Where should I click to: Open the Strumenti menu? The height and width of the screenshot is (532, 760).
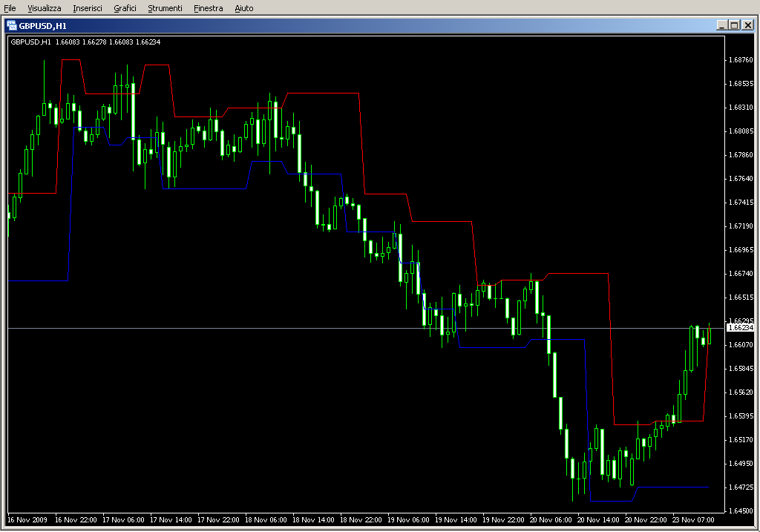click(x=165, y=8)
